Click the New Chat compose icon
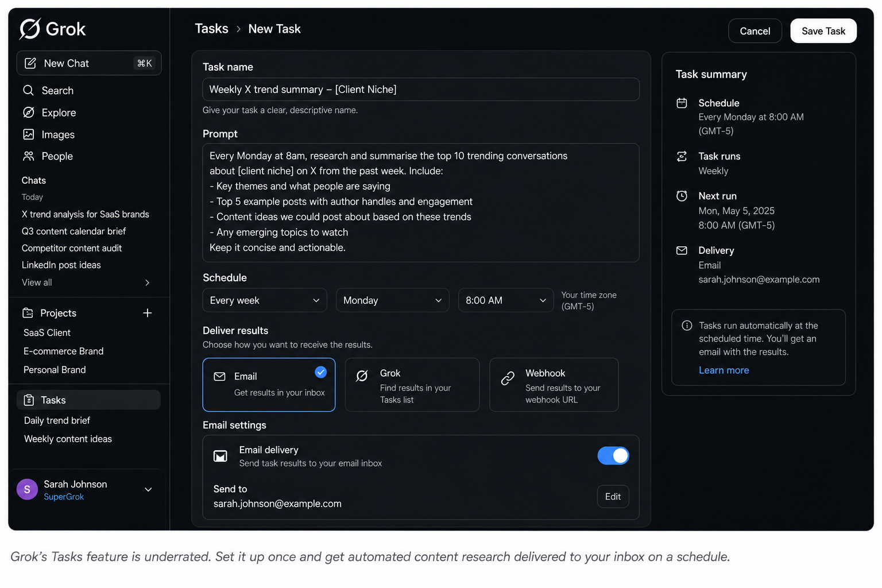 click(30, 63)
